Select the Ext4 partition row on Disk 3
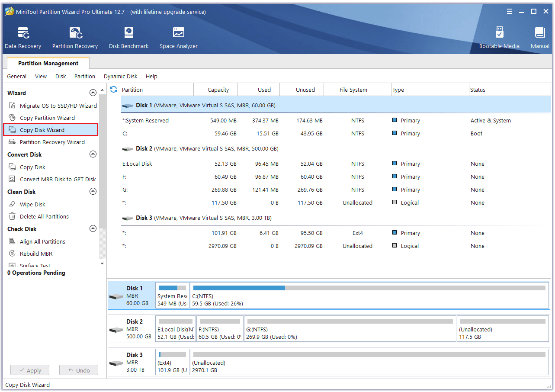555x392 pixels. coord(336,233)
